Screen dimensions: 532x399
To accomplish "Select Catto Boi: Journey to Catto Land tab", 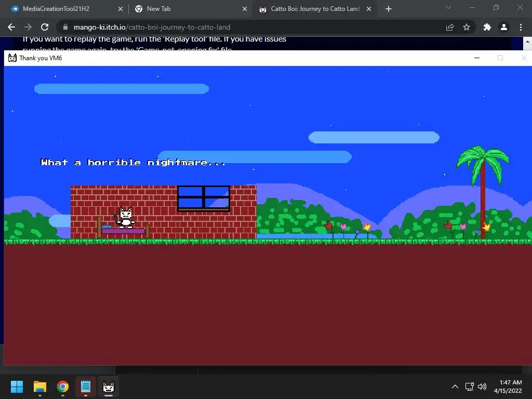I will point(314,9).
